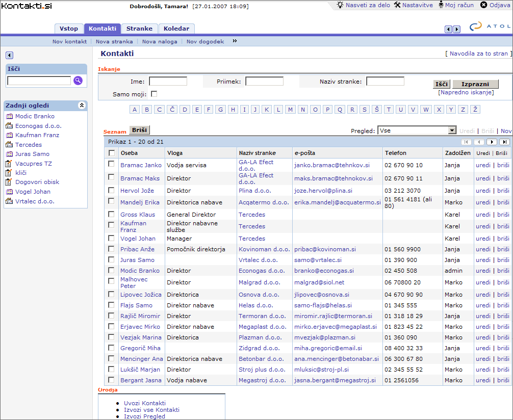
Task: Open the Napredno iskanje link
Action: click(x=466, y=92)
